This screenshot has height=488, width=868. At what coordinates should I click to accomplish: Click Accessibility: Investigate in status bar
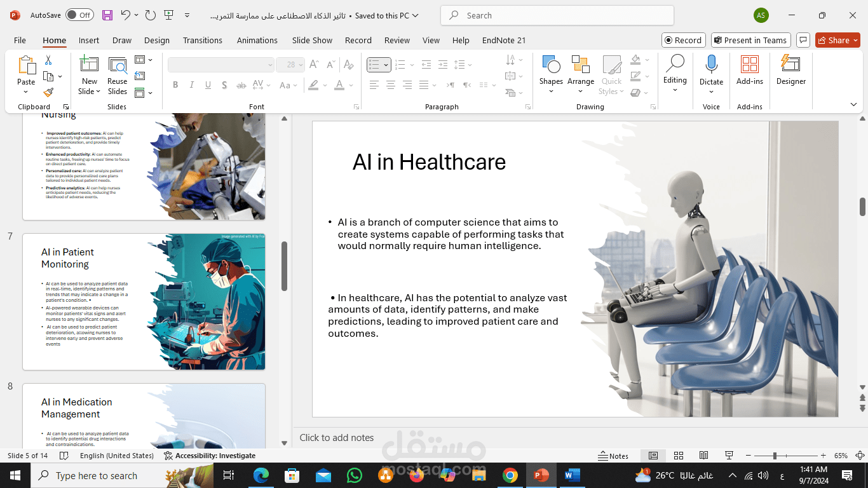(x=210, y=456)
